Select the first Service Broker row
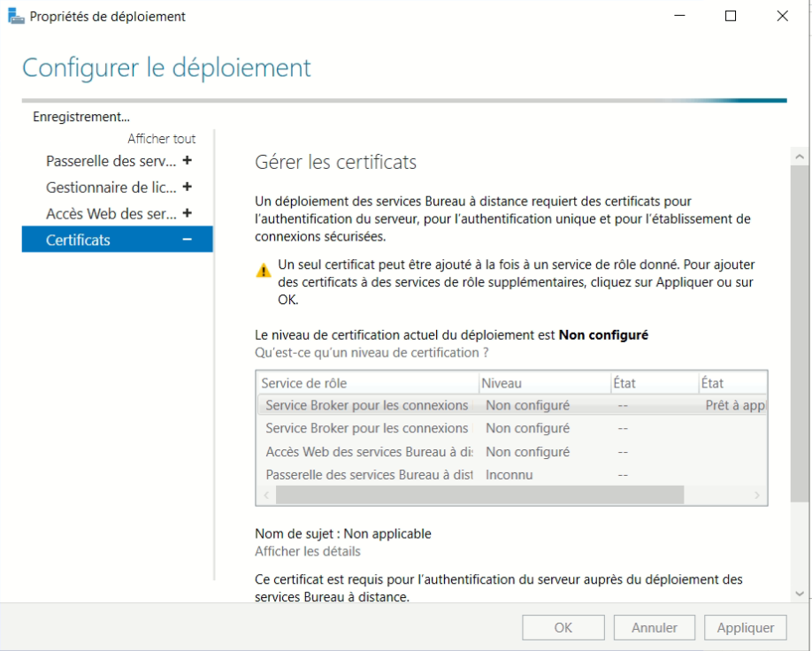Image resolution: width=812 pixels, height=651 pixels. (x=367, y=405)
